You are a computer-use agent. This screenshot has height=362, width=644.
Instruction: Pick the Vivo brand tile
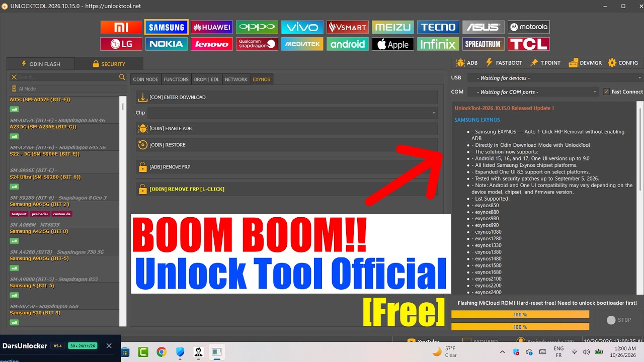coord(302,27)
